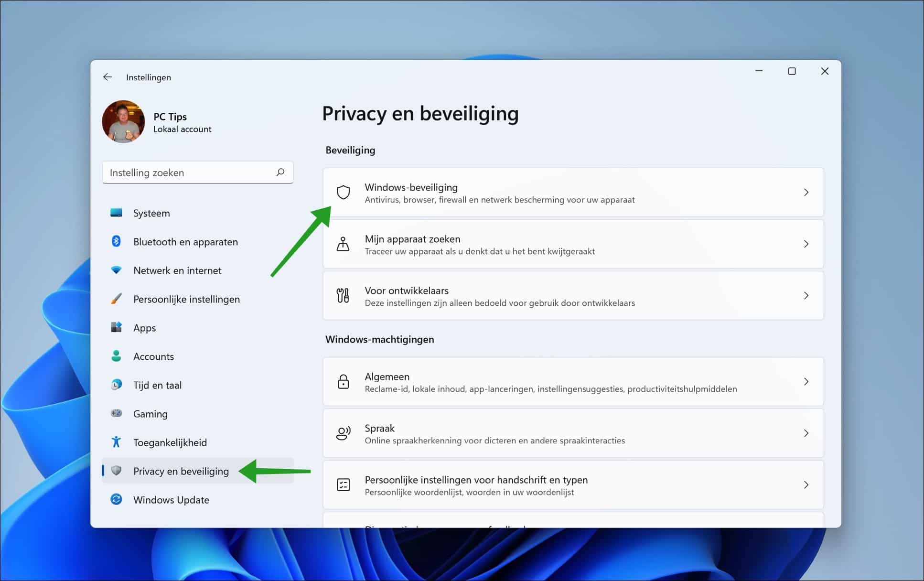Select the Systeem sidebar icon
This screenshot has width=924, height=581.
tap(116, 213)
